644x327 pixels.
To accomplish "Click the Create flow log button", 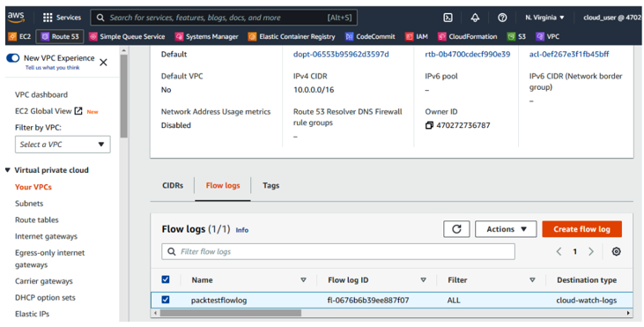I will [581, 229].
